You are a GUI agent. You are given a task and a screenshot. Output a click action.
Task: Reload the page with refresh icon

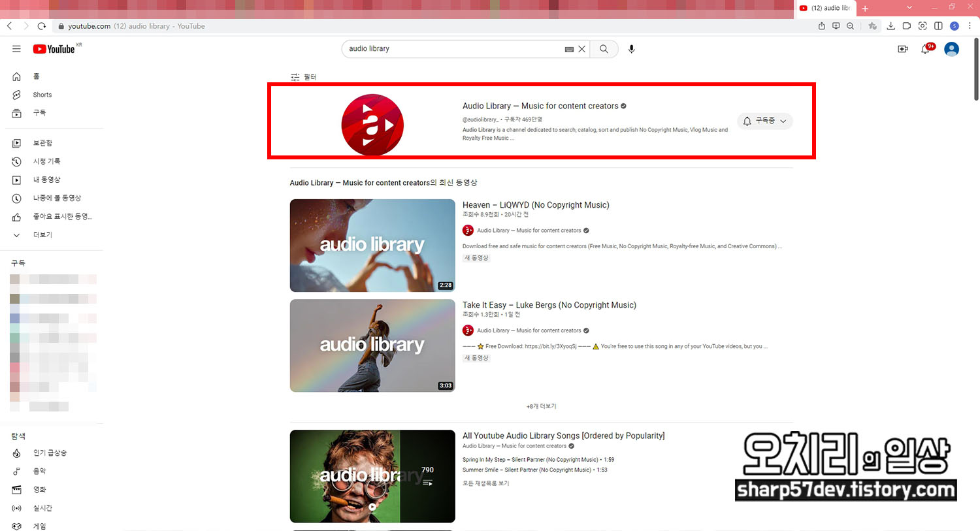click(42, 26)
